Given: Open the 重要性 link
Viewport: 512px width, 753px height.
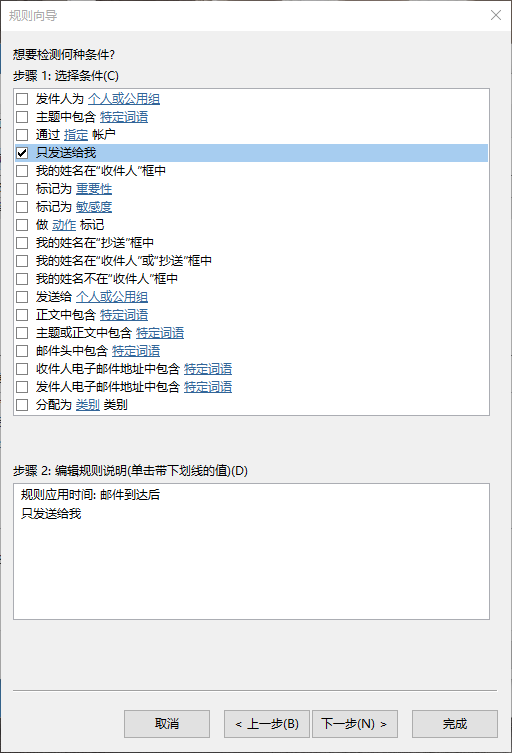Looking at the screenshot, I should tap(94, 189).
